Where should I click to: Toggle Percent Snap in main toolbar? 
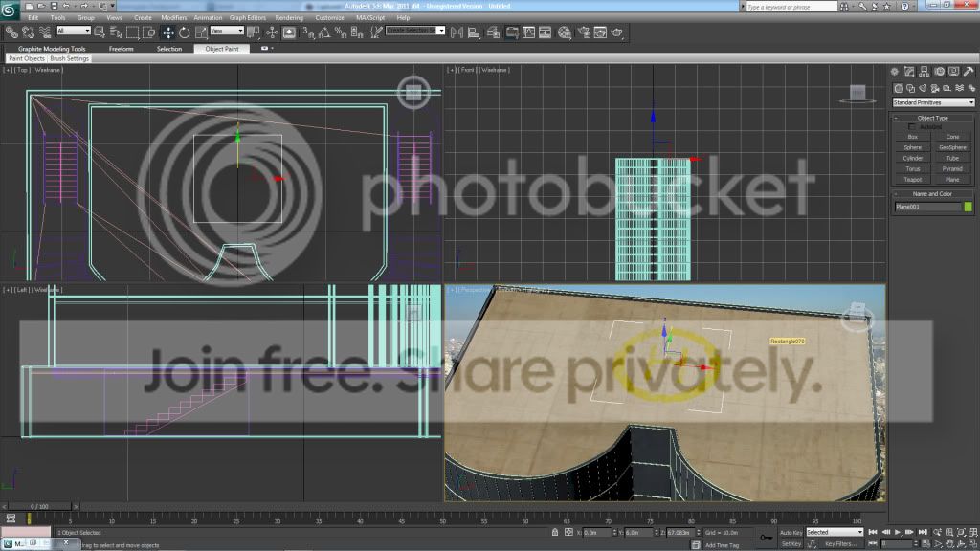[342, 33]
